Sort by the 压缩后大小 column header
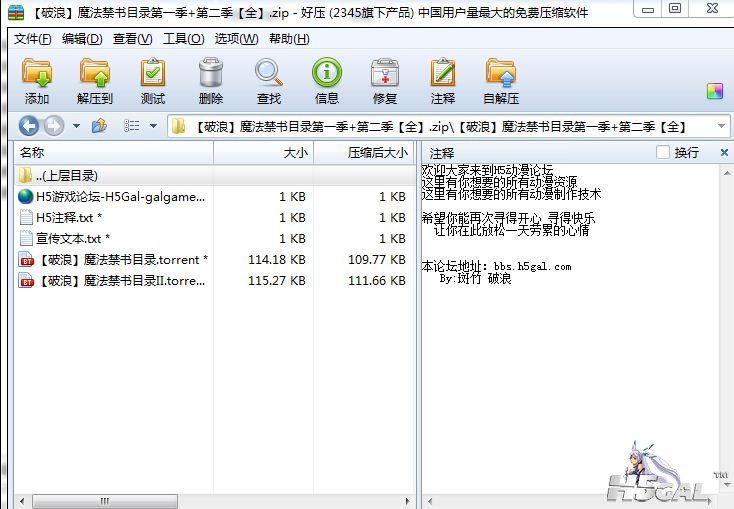 pyautogui.click(x=376, y=153)
